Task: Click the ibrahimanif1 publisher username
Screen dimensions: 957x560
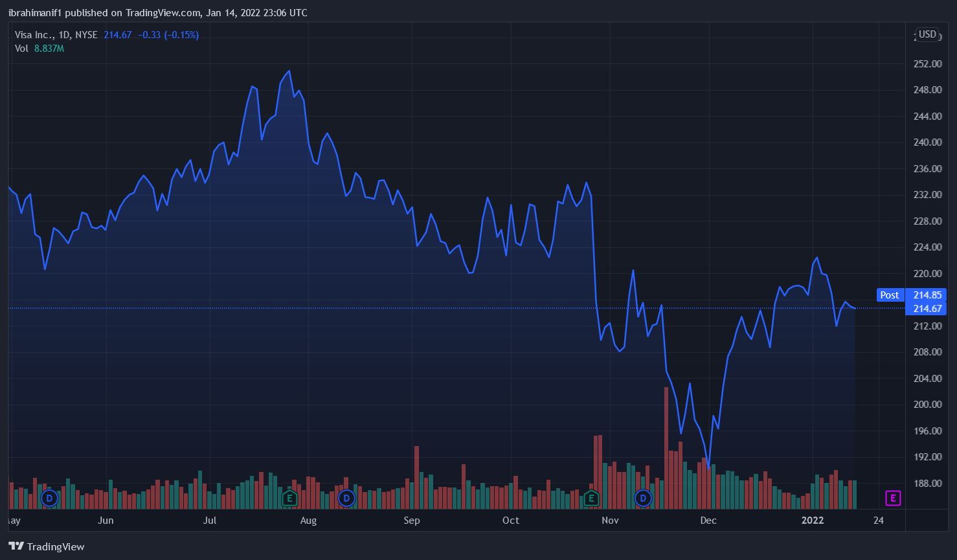Action: coord(34,13)
